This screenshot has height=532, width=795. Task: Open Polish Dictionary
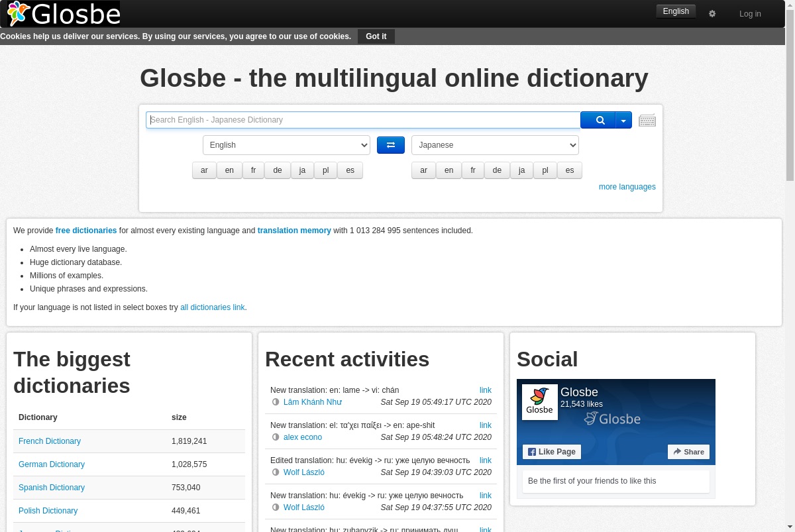pyautogui.click(x=48, y=511)
